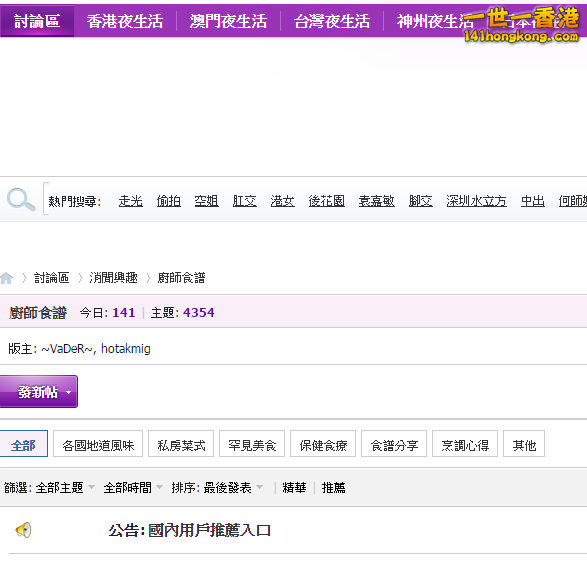Expand the 發新帖 dropdown arrow
Image resolution: width=587 pixels, height=563 pixels.
[69, 392]
